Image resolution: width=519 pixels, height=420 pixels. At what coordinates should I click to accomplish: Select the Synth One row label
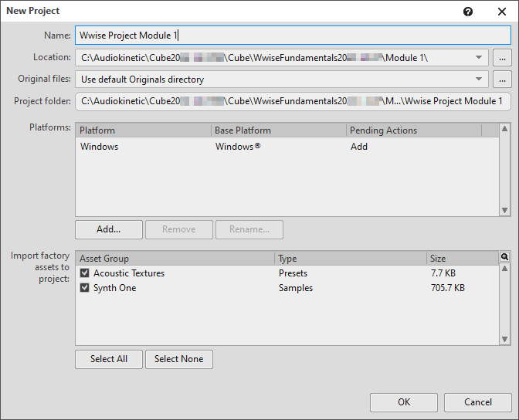(114, 288)
